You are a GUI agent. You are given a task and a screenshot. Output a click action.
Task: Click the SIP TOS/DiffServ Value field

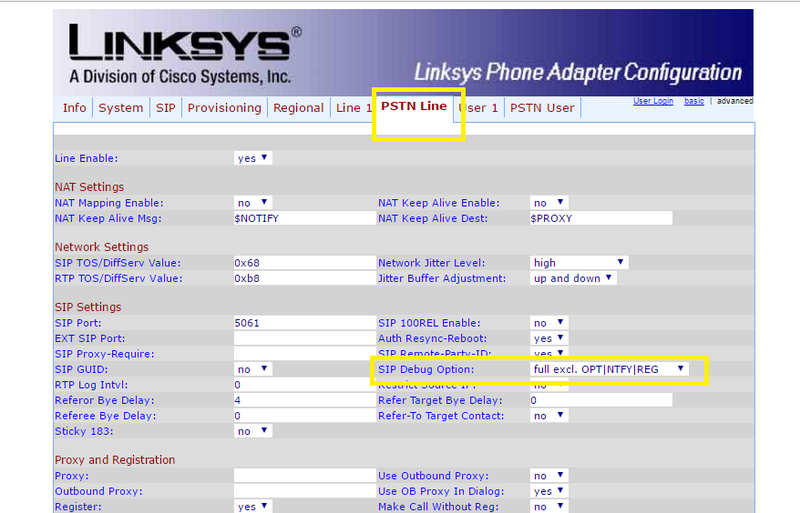tap(305, 263)
